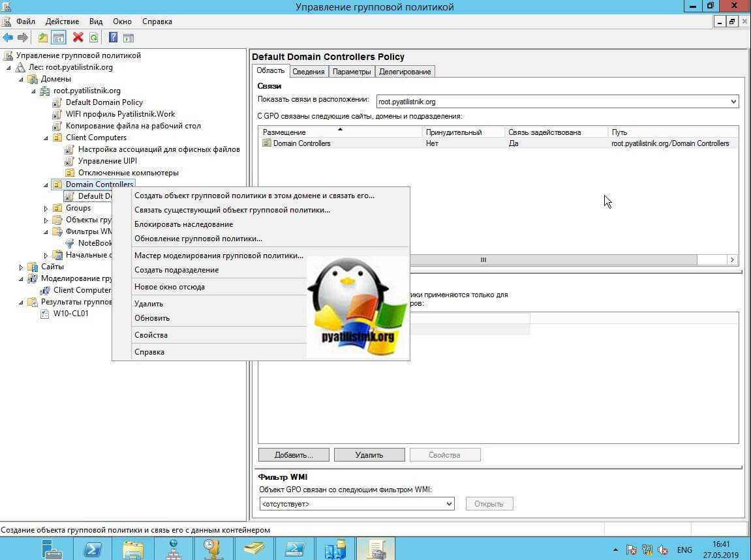Open the Действие menu in the menu bar
This screenshot has width=751, height=560.
tap(62, 22)
